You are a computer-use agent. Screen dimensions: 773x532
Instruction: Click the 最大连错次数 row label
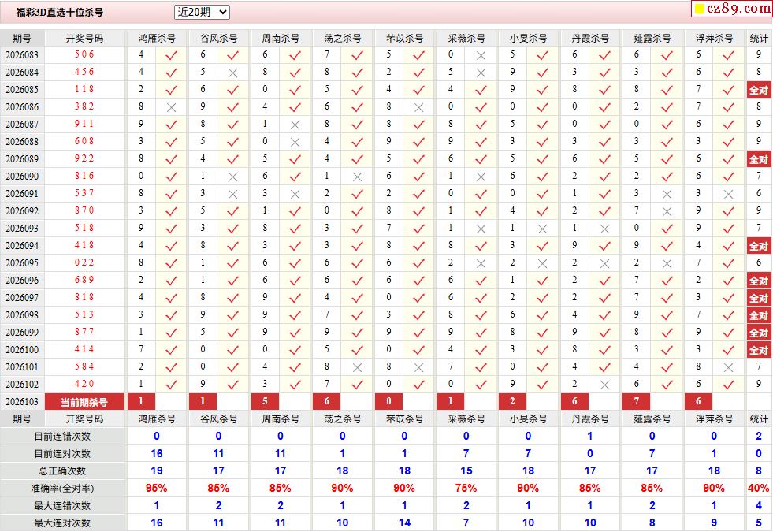(62, 506)
